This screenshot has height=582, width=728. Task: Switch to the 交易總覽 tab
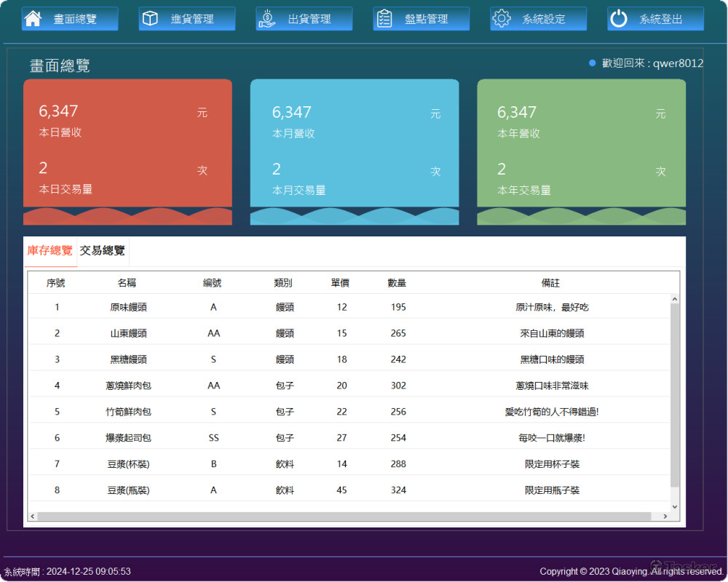[x=103, y=251]
